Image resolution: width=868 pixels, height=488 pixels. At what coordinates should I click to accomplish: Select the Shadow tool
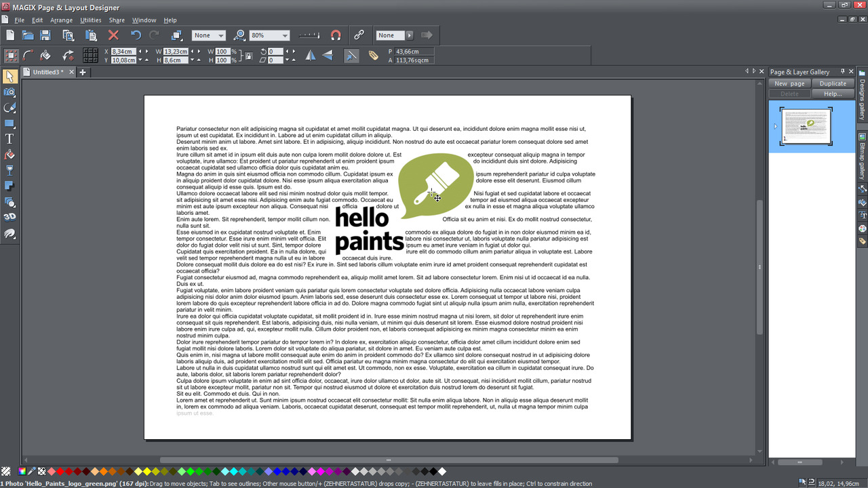9,186
